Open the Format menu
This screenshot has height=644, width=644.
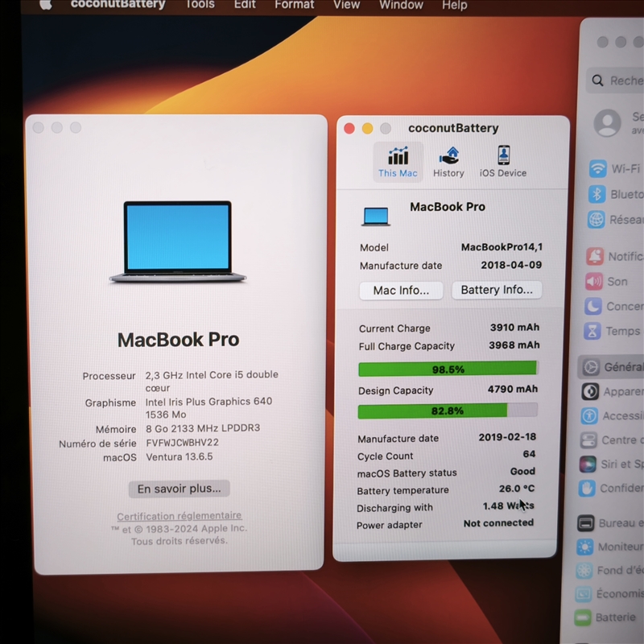tap(295, 5)
